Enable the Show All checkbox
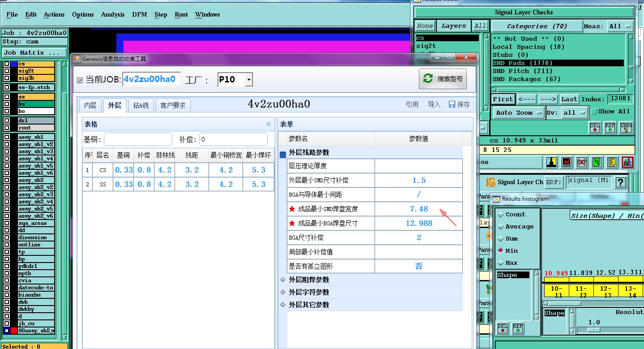 594,111
